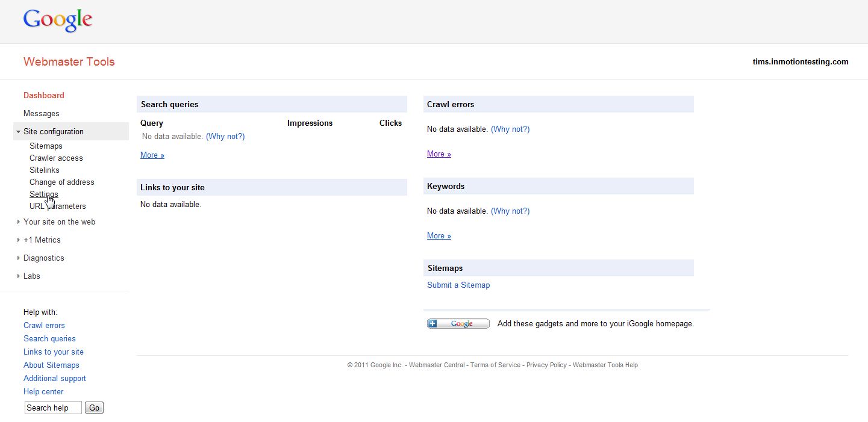Viewport: 868px width, 422px height.
Task: Click Sitemaps panel header
Action: [x=558, y=268]
